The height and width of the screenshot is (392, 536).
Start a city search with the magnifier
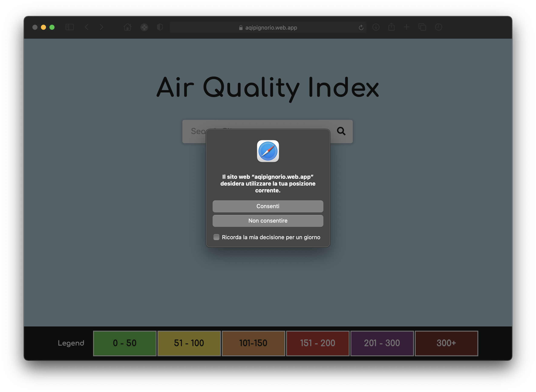coord(341,131)
